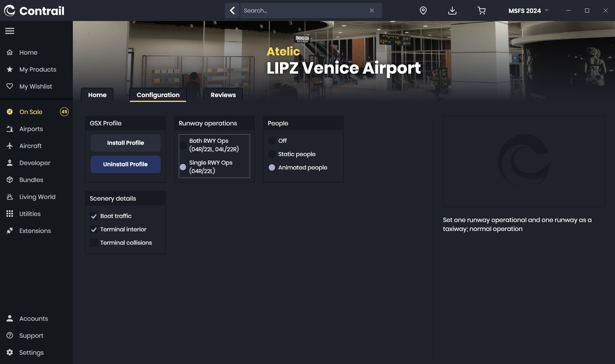Click the Bundles box icon
This screenshot has height=364, width=615.
click(10, 180)
